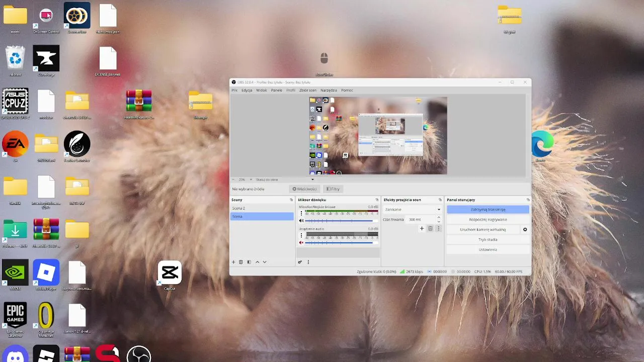Image resolution: width=644 pixels, height=362 pixels.
Task: Add a scene transition with plus icon
Action: [x=422, y=228]
